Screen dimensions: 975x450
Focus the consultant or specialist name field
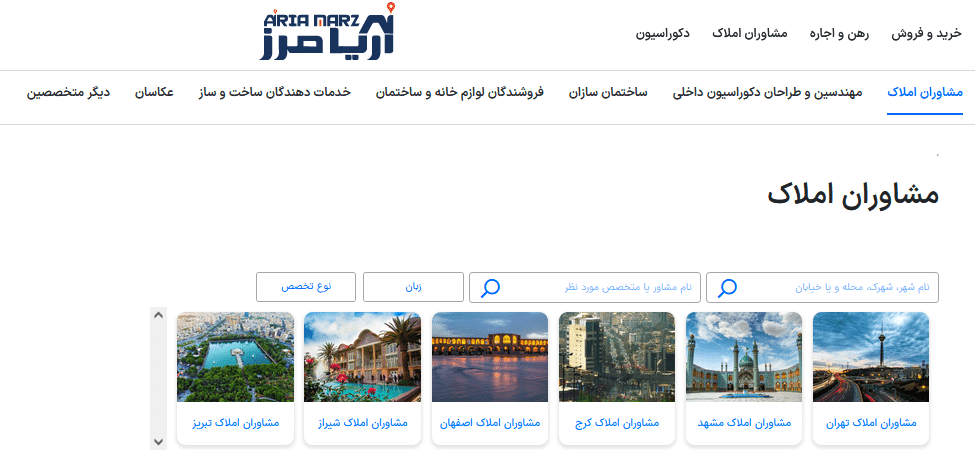pyautogui.click(x=585, y=287)
